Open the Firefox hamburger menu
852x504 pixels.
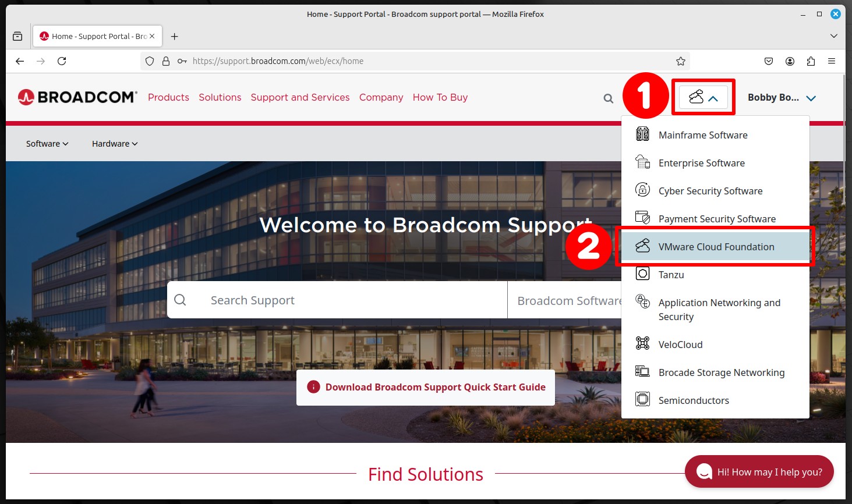tap(832, 61)
